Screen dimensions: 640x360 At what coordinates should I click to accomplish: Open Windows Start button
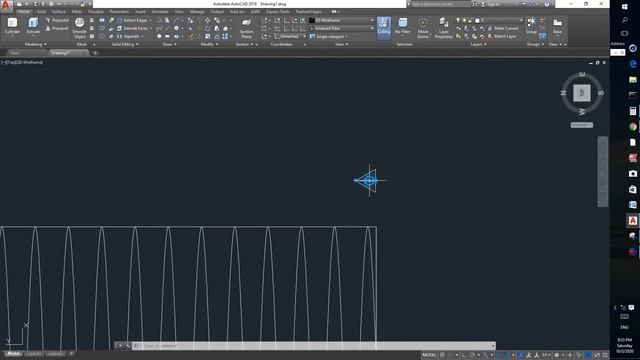click(624, 7)
